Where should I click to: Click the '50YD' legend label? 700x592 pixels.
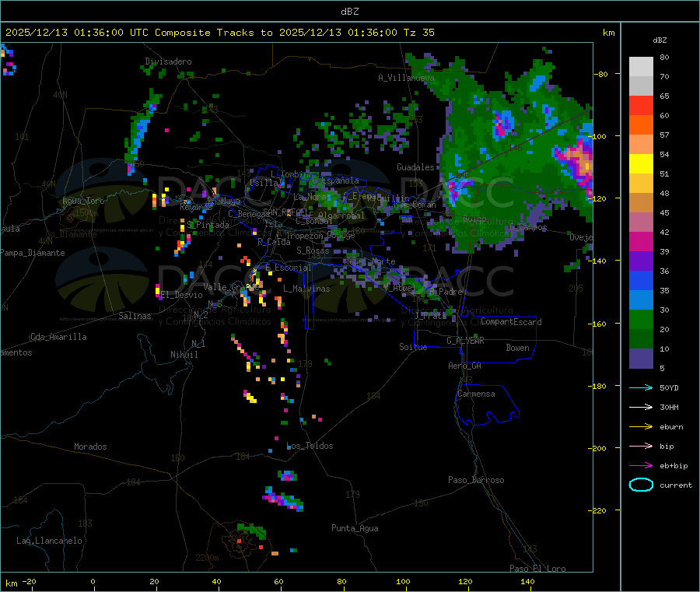[669, 387]
